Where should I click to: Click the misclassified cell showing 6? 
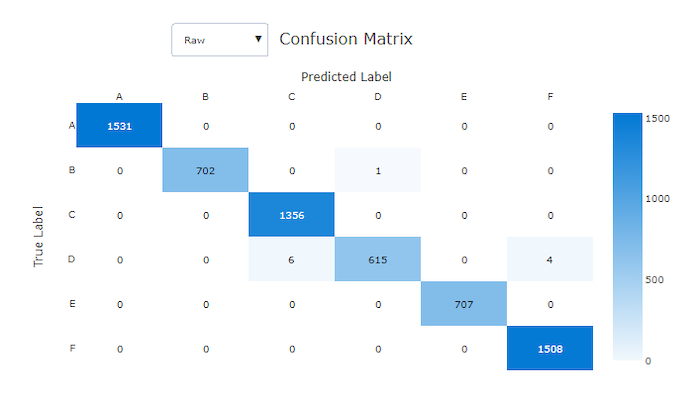click(x=291, y=260)
